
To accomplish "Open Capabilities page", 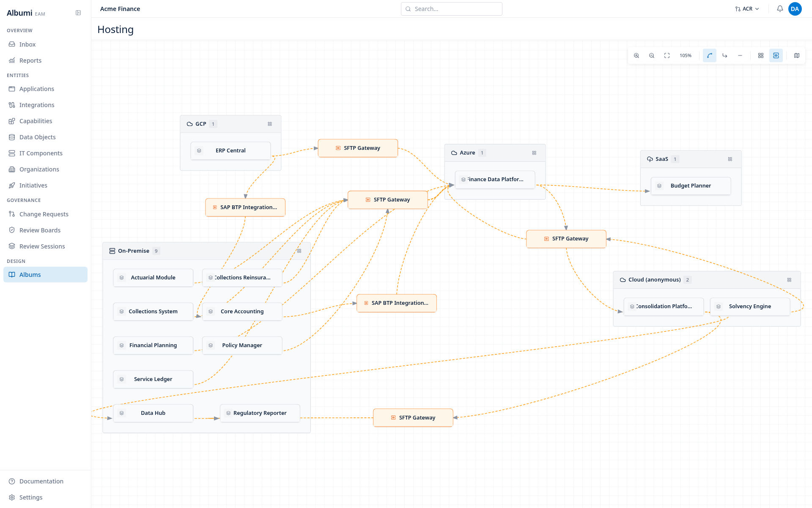I will tap(45, 121).
